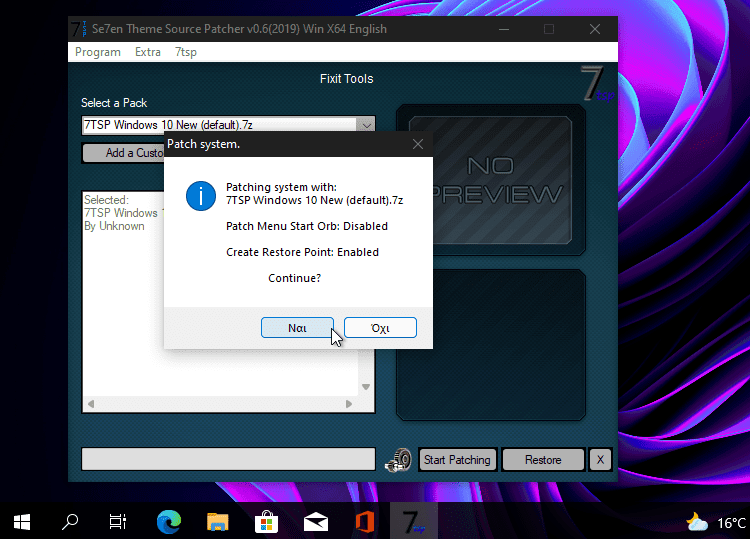Open the Extra menu
Screen dimensions: 750x539
coord(148,52)
